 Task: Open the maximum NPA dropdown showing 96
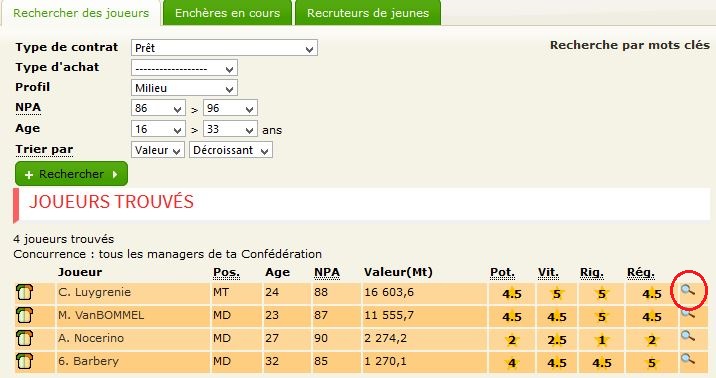tap(230, 108)
